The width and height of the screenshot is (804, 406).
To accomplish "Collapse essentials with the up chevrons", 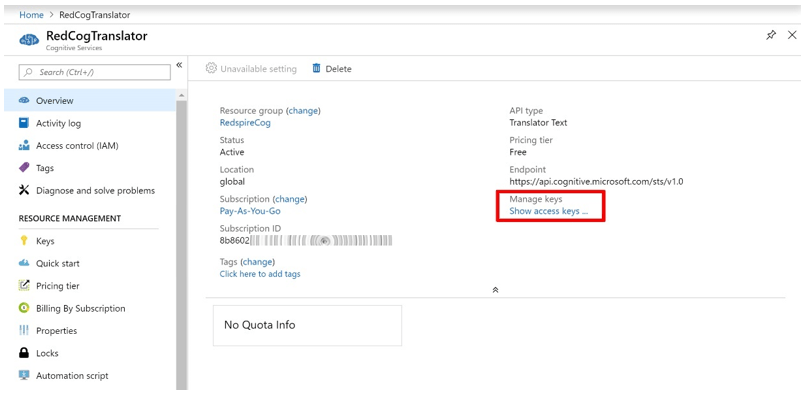I will pos(495,290).
